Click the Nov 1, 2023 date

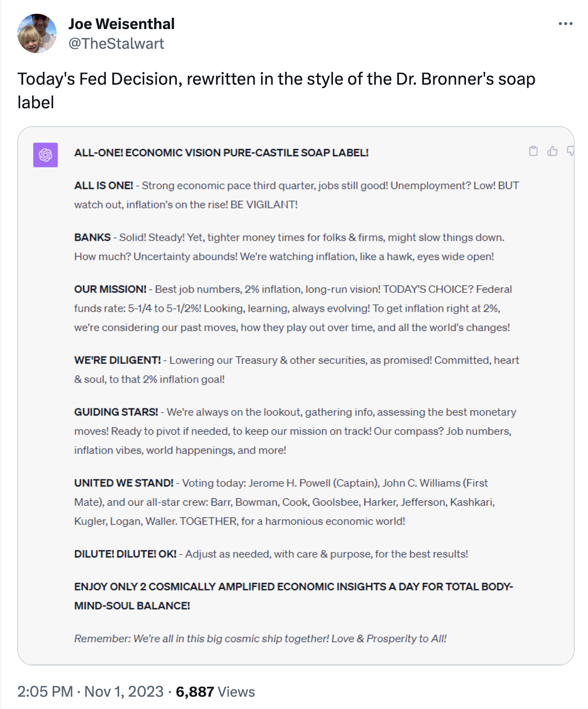[124, 691]
